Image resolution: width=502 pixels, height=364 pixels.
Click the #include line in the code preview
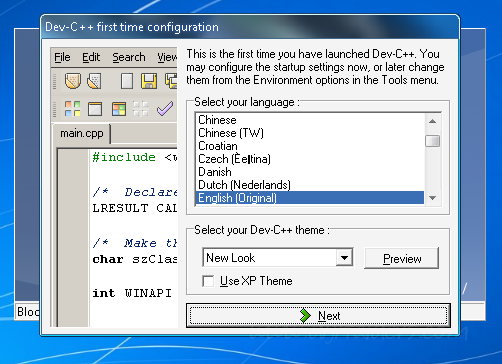[135, 157]
